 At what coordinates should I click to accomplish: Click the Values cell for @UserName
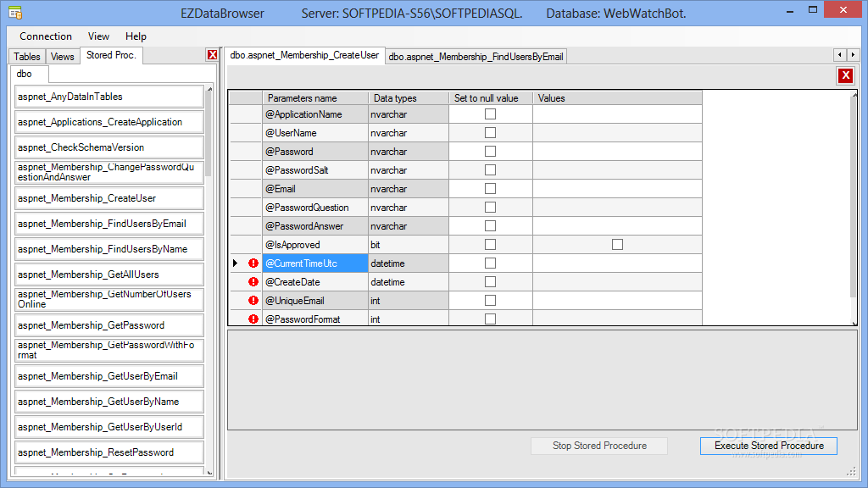point(617,133)
